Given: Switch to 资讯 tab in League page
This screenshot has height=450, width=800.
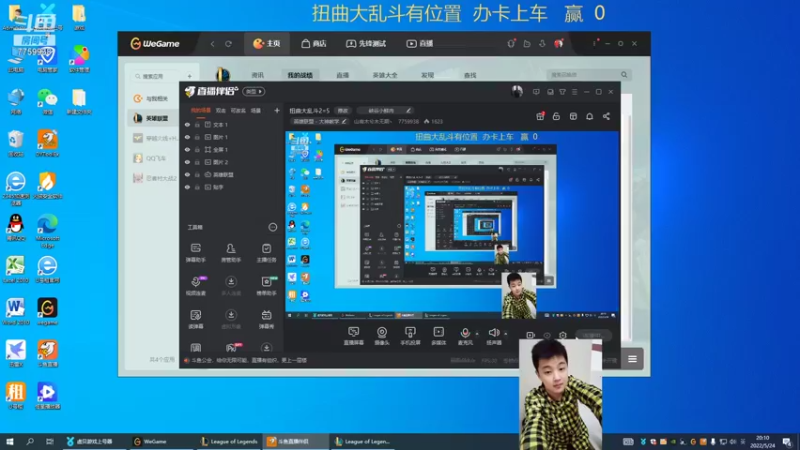Looking at the screenshot, I should click(258, 75).
